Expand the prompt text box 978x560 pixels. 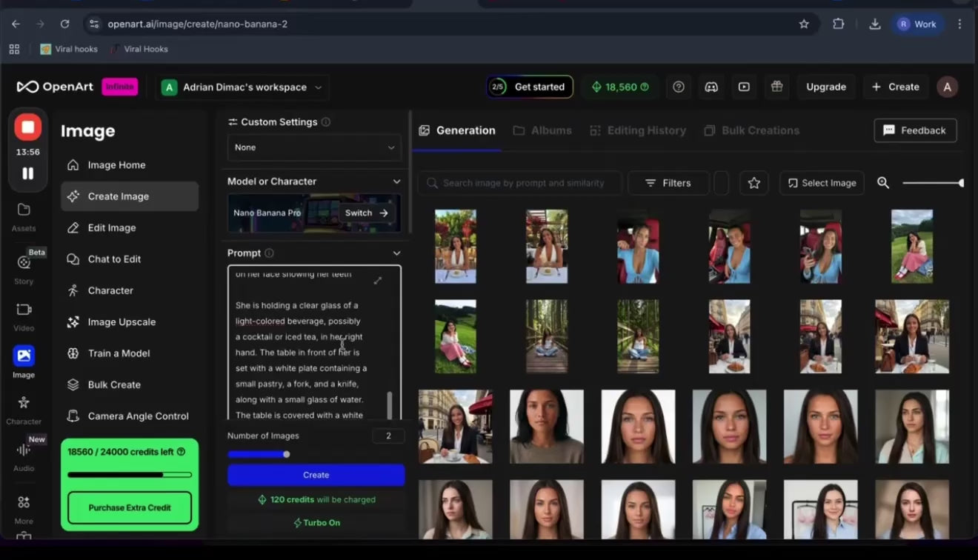[x=378, y=281]
